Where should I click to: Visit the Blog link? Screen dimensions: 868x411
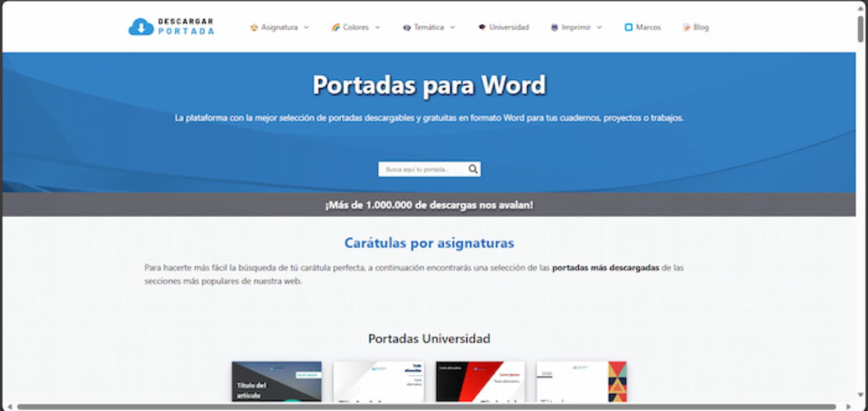701,27
